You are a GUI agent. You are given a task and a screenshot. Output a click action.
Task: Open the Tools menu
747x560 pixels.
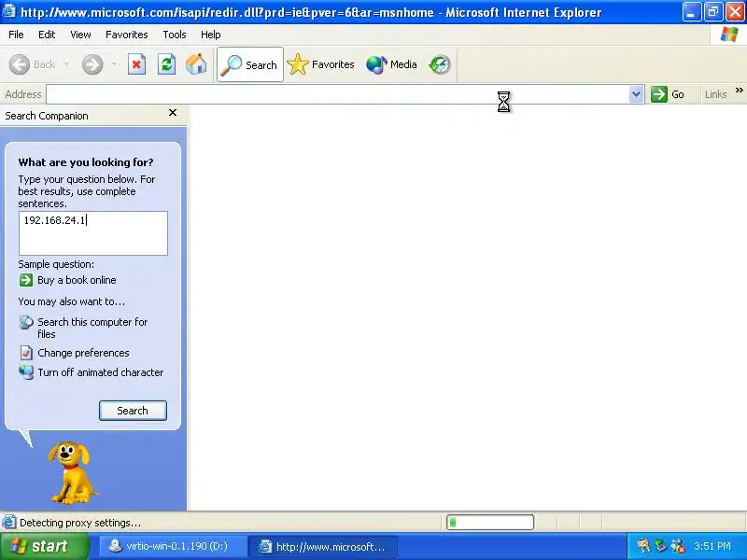(x=175, y=35)
